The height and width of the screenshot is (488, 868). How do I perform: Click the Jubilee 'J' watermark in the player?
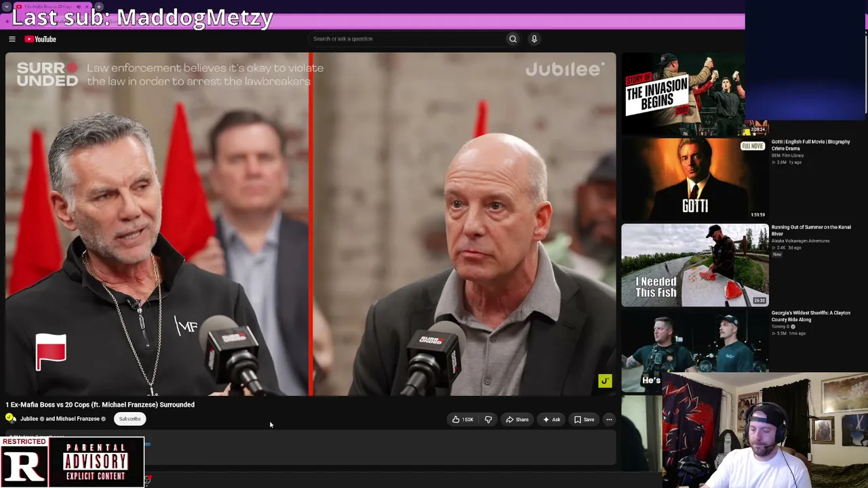(x=605, y=381)
